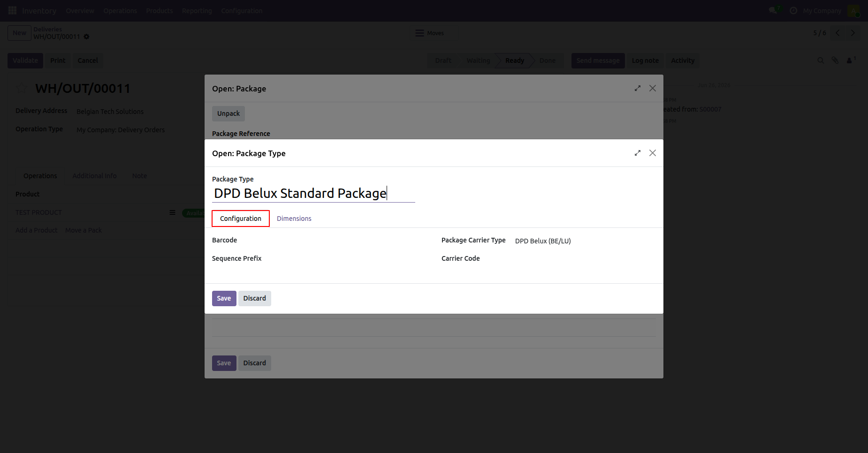Select the Ready status stage
The image size is (868, 453).
click(x=514, y=60)
